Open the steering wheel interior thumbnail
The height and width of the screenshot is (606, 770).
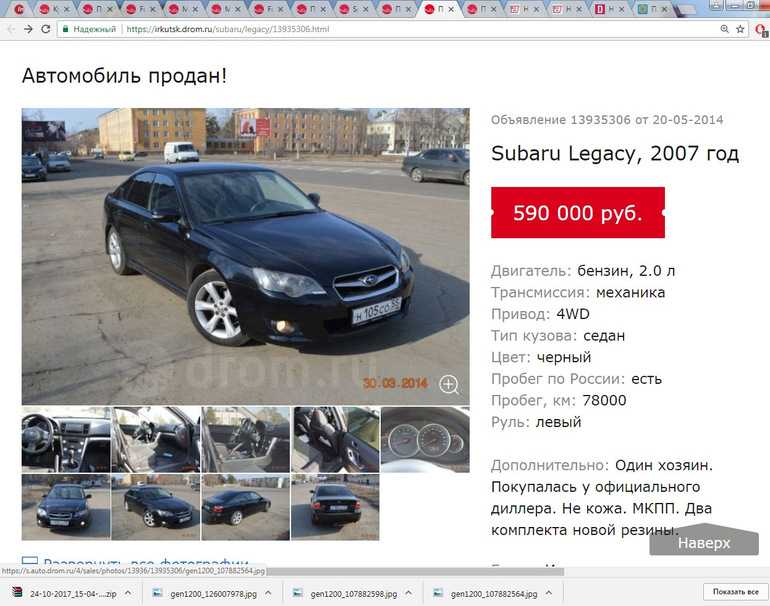coord(66,440)
